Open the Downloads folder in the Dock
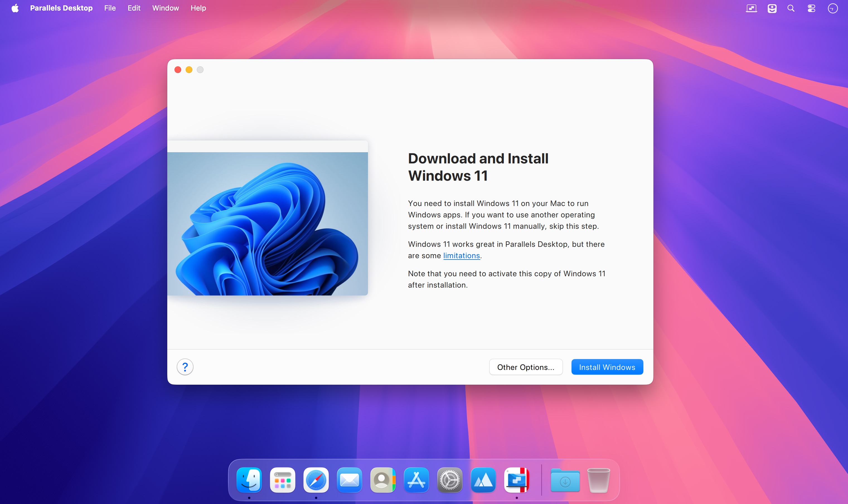The image size is (848, 504). click(x=565, y=480)
